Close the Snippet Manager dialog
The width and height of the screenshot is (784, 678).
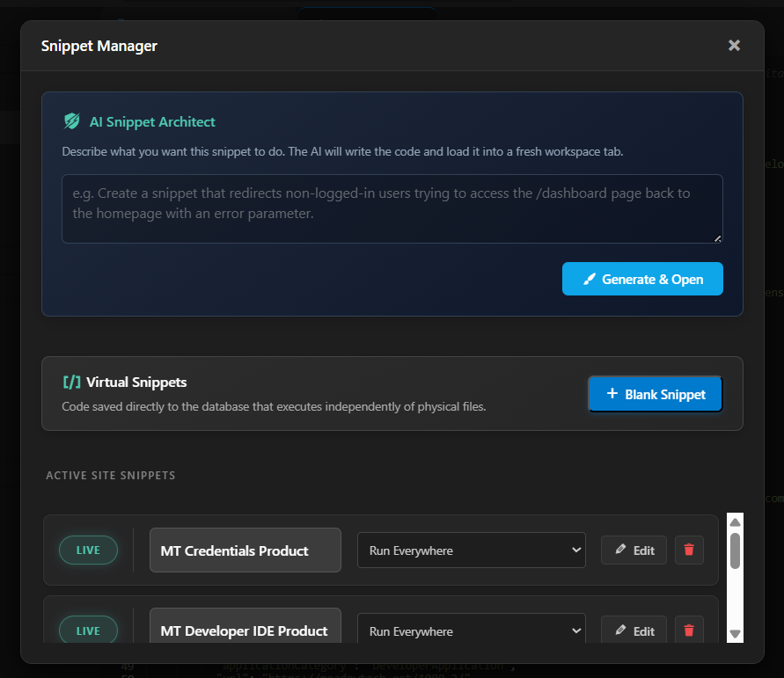pos(734,46)
